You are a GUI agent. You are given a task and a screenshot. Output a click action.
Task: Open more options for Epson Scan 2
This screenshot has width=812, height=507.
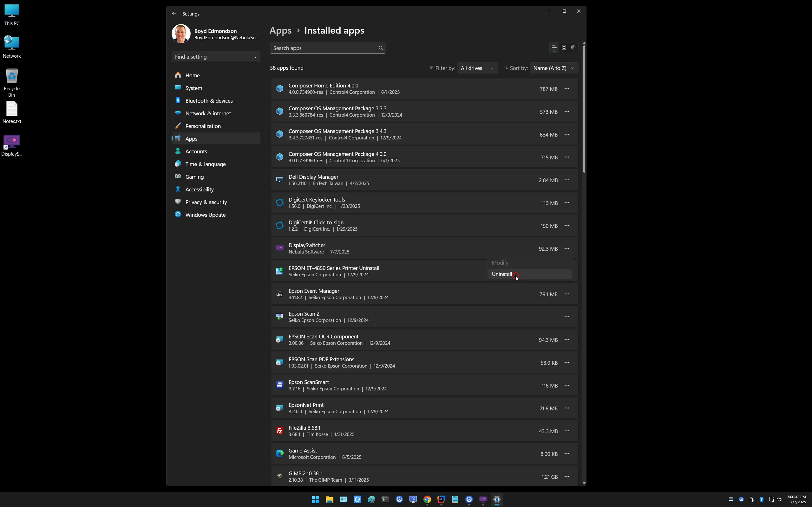pyautogui.click(x=567, y=317)
